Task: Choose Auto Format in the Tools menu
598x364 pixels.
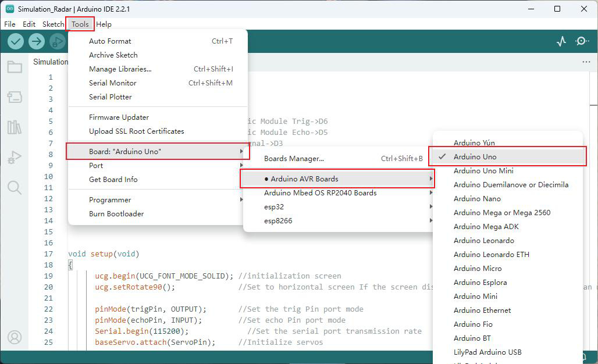Action: coord(158,41)
